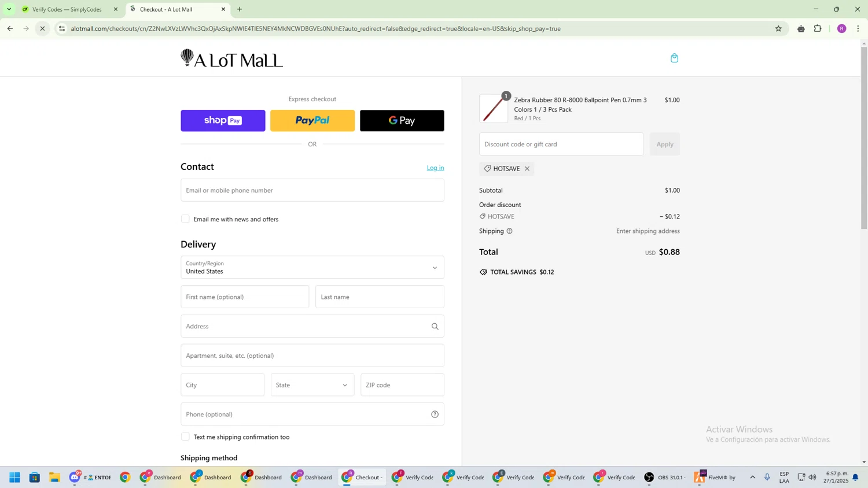Open the browser extensions puzzle icon
The width and height of the screenshot is (868, 488).
click(818, 28)
